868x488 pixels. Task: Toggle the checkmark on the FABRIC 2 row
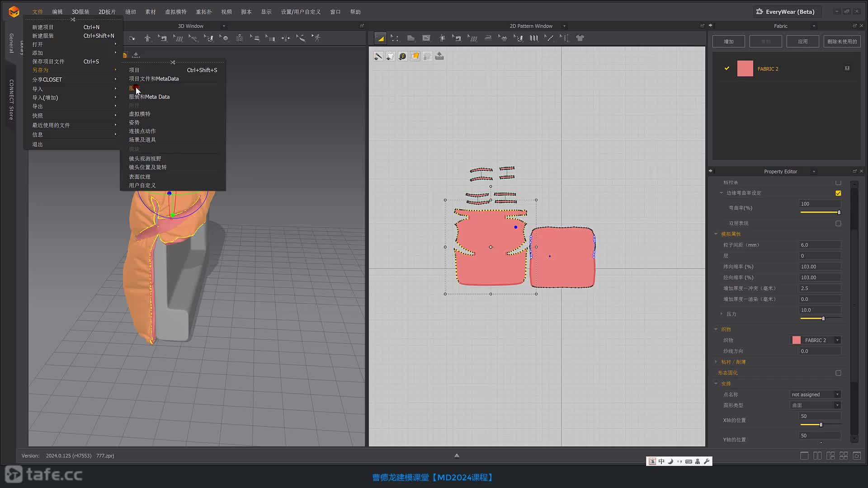tap(727, 69)
